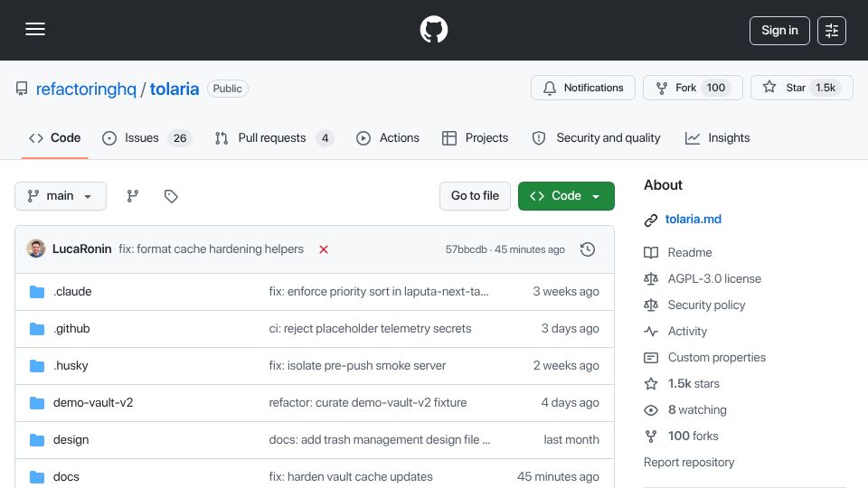Expand the green Code dropdown

pyautogui.click(x=566, y=196)
